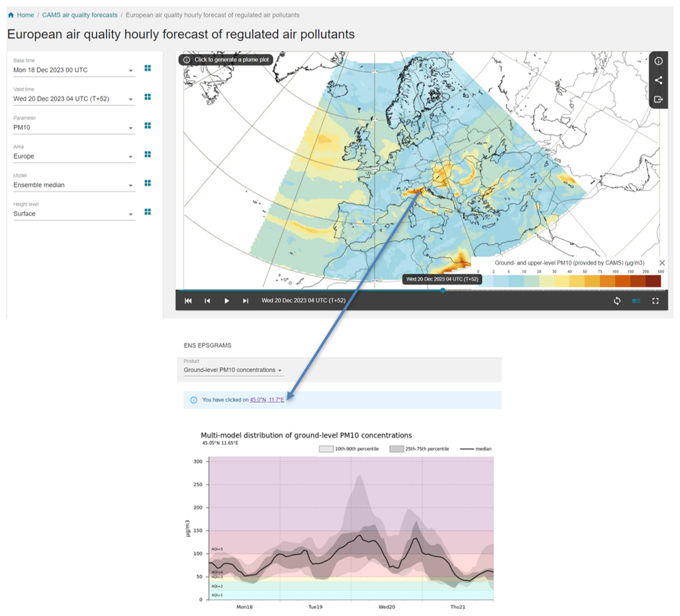Skip to first forecast frame
Image resolution: width=680 pixels, height=616 pixels.
coord(188,301)
